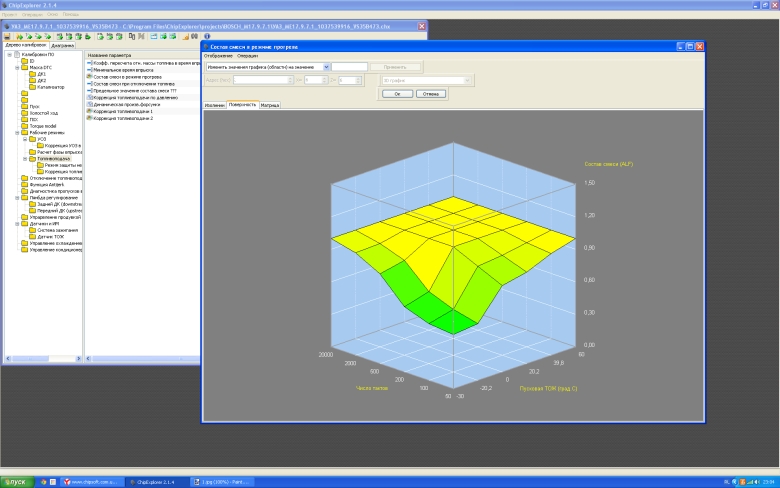Image resolution: width=780 pixels, height=488 pixels.
Task: Collapse the Рабочие режимы tree node
Action: 18,131
